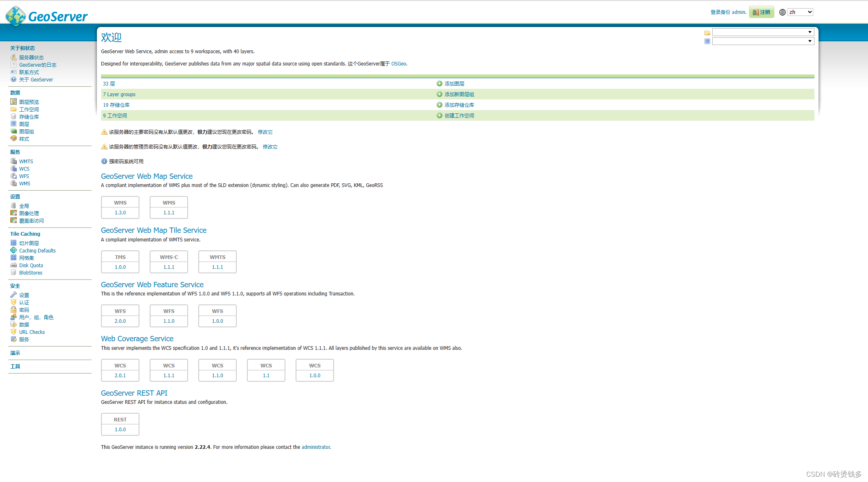The image size is (868, 482).
Task: Click the Disk Quota drive icon
Action: pyautogui.click(x=13, y=265)
